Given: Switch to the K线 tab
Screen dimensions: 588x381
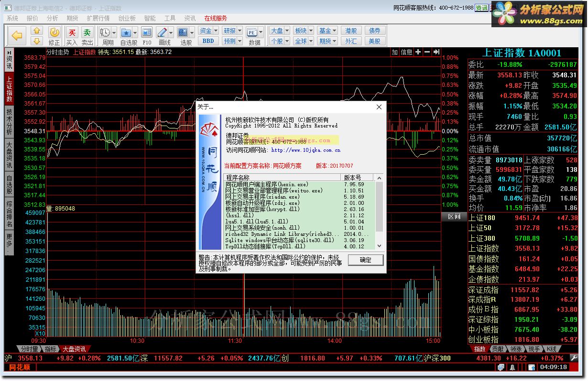Looking at the screenshot, I should [551, 349].
